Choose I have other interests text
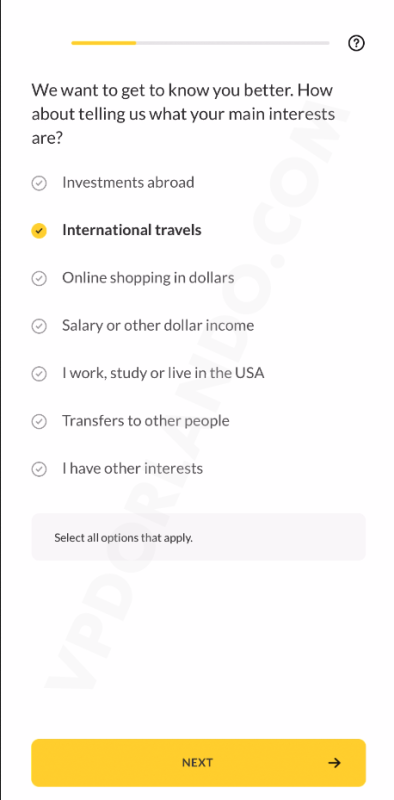The height and width of the screenshot is (800, 394). (133, 468)
